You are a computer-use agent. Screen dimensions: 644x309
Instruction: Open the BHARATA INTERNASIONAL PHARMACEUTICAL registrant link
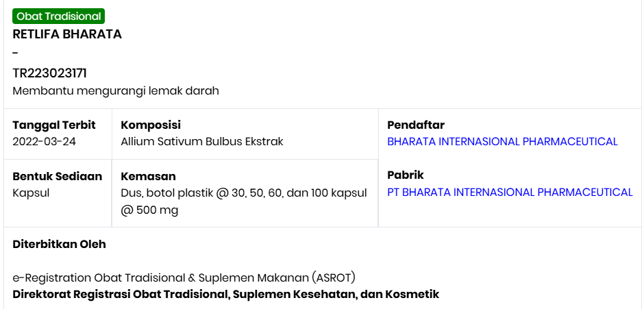tap(502, 142)
